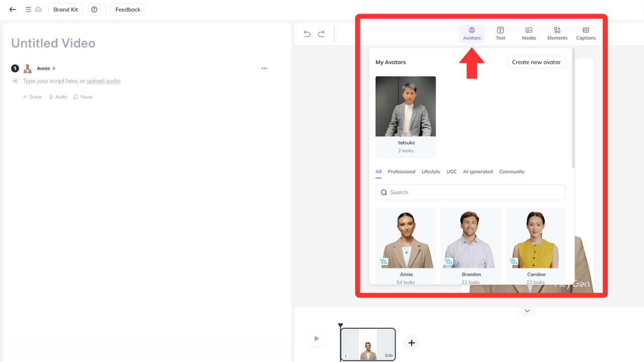Screen dimensions: 644x362
Task: Choose the Caroline avatar card
Action: click(x=535, y=246)
